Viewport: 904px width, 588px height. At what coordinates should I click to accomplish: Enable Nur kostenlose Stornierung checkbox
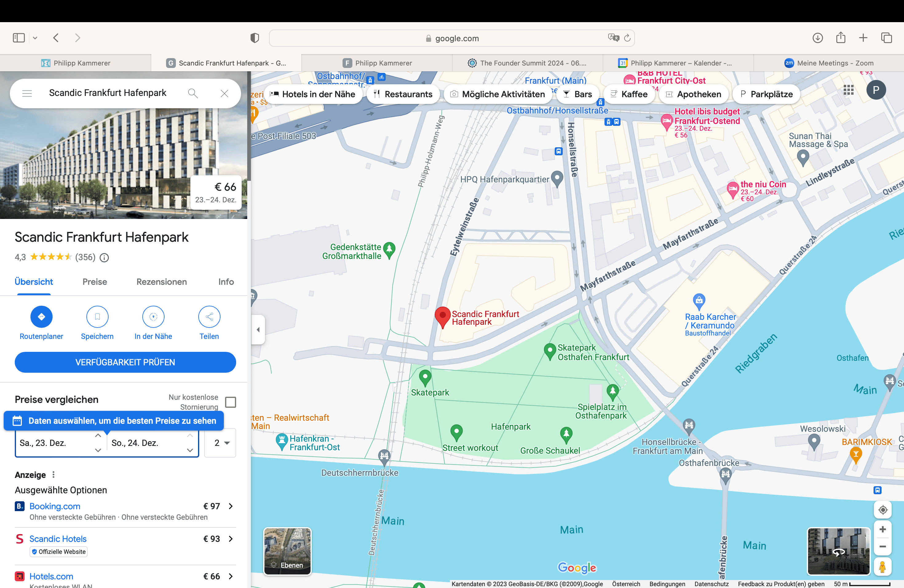231,402
